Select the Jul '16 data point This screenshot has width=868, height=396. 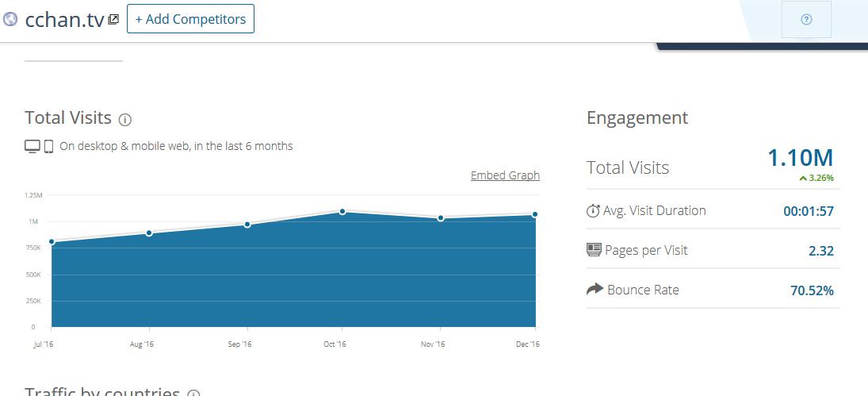tap(52, 242)
